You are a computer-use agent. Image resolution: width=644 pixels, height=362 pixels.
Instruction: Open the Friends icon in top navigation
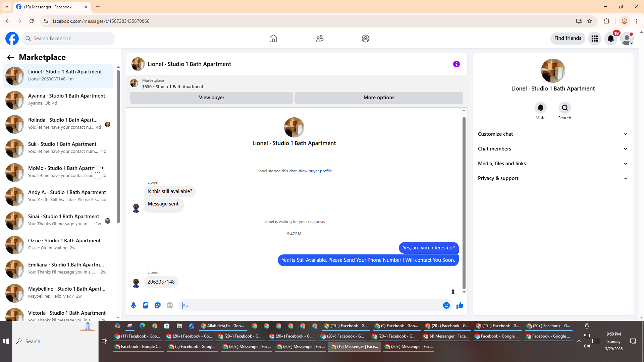pyautogui.click(x=320, y=39)
